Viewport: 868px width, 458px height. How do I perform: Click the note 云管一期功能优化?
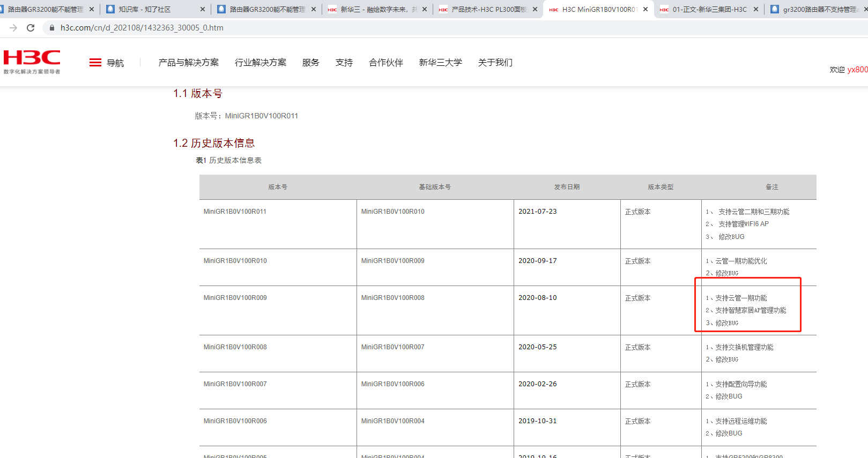click(x=741, y=261)
